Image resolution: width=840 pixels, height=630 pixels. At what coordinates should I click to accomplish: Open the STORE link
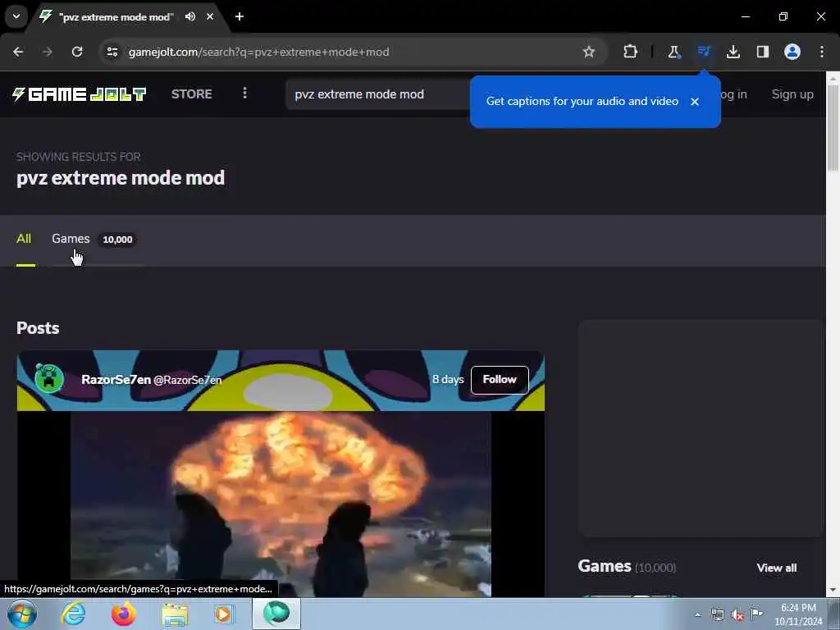(x=191, y=94)
